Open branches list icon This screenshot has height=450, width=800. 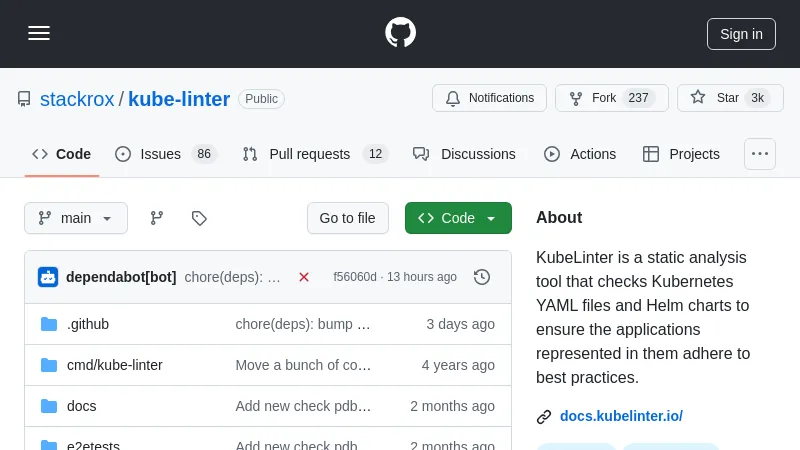point(157,218)
